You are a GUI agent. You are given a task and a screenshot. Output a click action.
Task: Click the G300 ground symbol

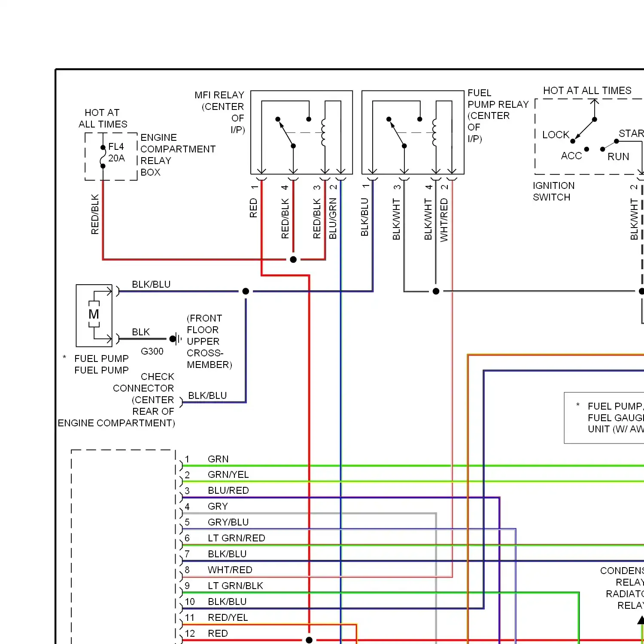pyautogui.click(x=176, y=339)
